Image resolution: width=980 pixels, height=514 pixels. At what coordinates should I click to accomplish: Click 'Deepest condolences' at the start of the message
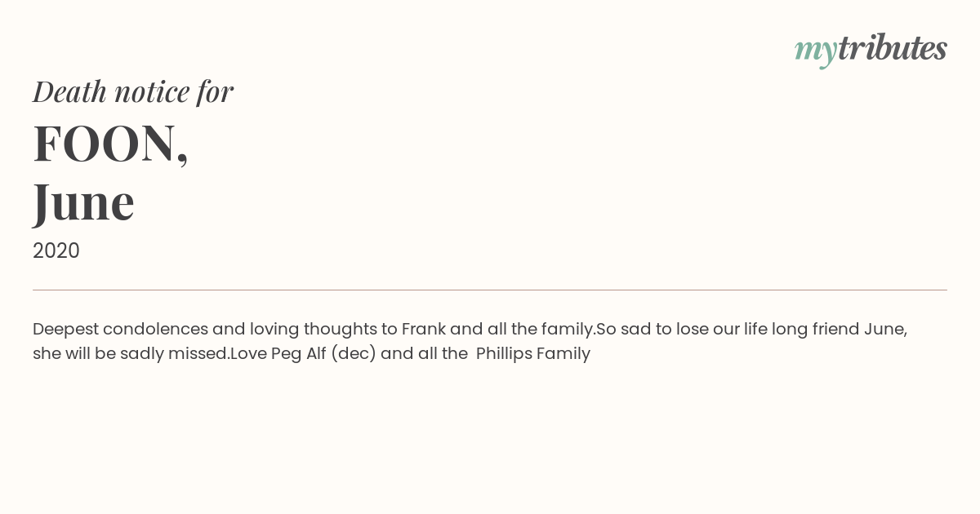120,330
